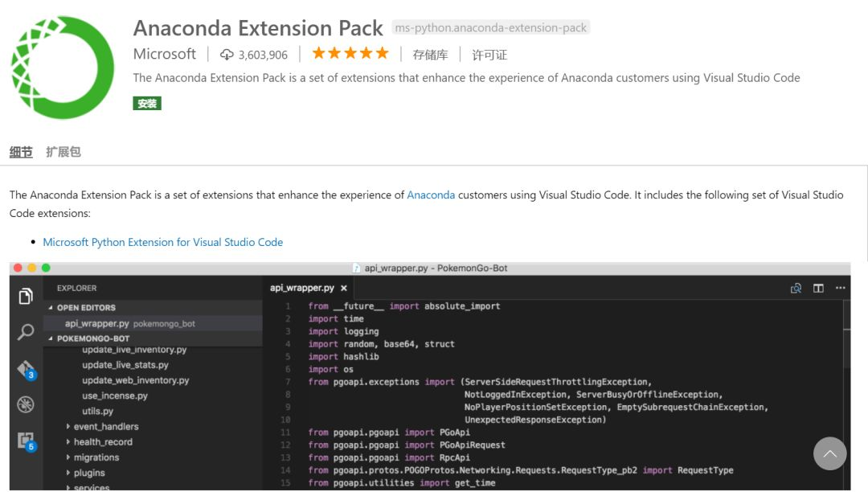The image size is (868, 492).
Task: Collapse the POKEMONGO-BOT section
Action: point(153,338)
